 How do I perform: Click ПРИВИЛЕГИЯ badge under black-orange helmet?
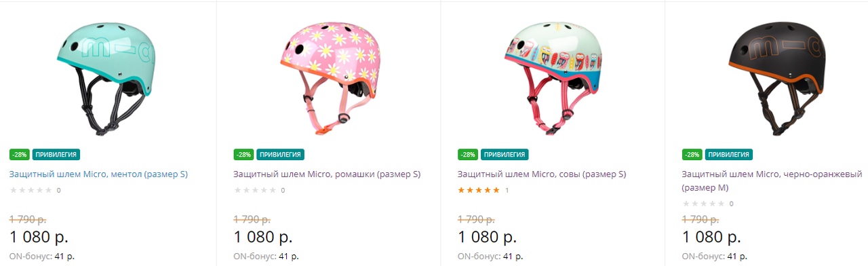pyautogui.click(x=729, y=155)
